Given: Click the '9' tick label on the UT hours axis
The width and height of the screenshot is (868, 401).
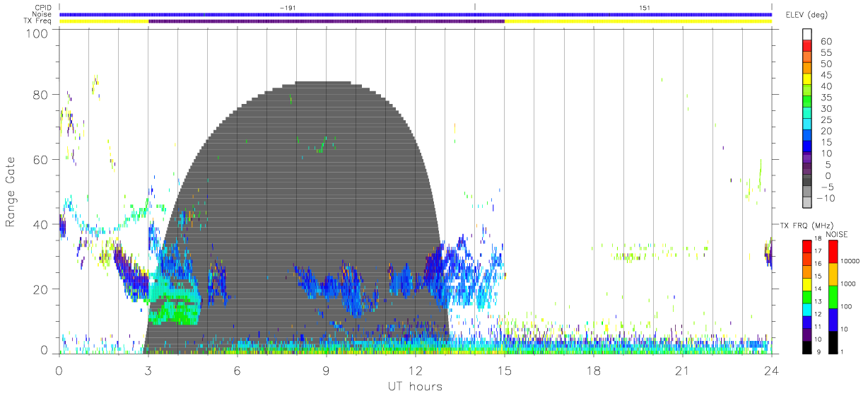Looking at the screenshot, I should [x=326, y=371].
